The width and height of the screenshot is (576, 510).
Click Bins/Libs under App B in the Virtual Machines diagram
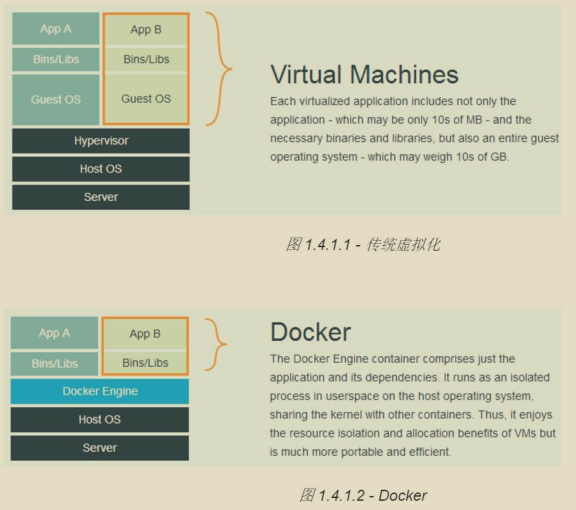[146, 59]
